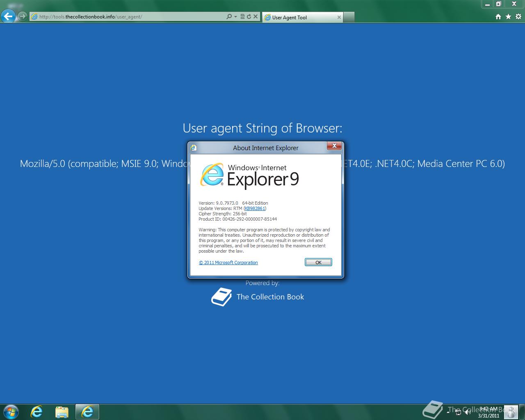525x420 pixels.
Task: Toggle the Compatibility View icon
Action: (x=242, y=17)
